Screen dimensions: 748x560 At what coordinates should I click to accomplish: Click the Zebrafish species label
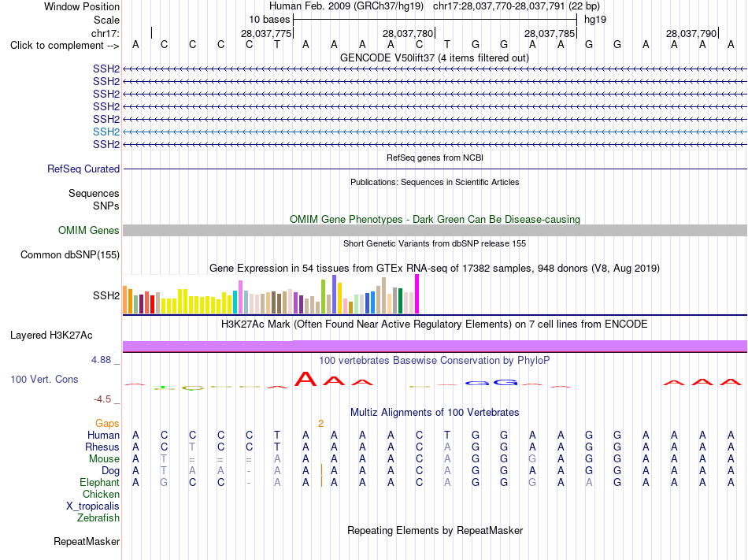tap(98, 517)
